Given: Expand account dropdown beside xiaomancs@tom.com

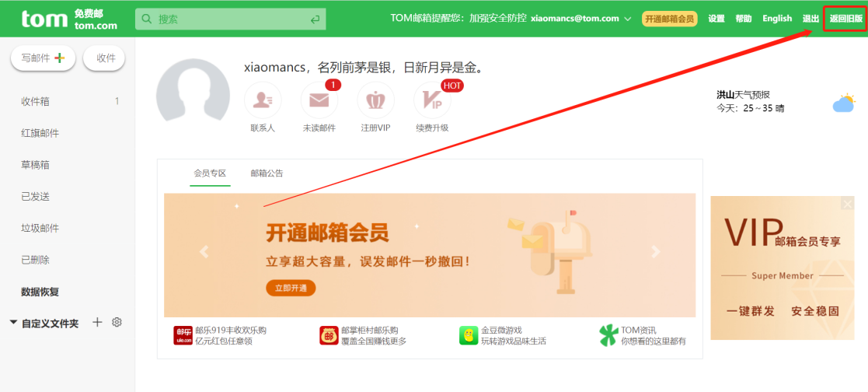Looking at the screenshot, I should (x=628, y=19).
